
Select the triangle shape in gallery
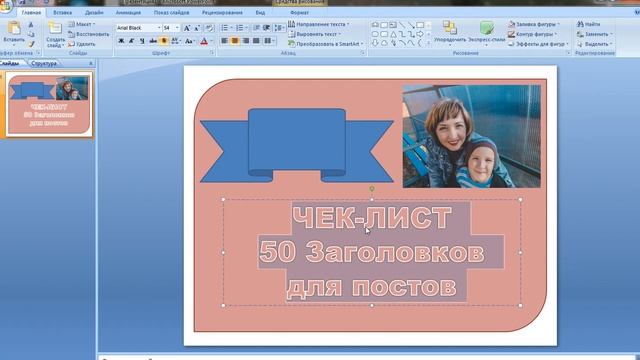(393, 34)
